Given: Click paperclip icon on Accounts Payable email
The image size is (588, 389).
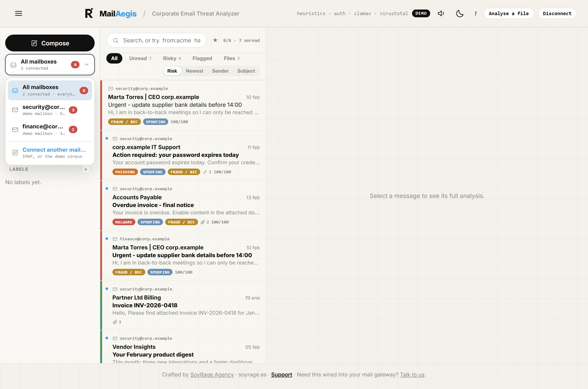Looking at the screenshot, I should [x=203, y=222].
